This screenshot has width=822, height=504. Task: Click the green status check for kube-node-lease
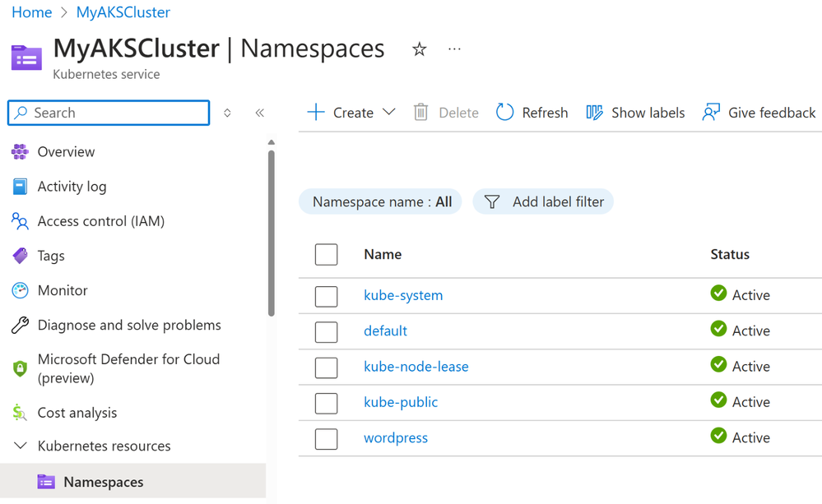coord(718,364)
